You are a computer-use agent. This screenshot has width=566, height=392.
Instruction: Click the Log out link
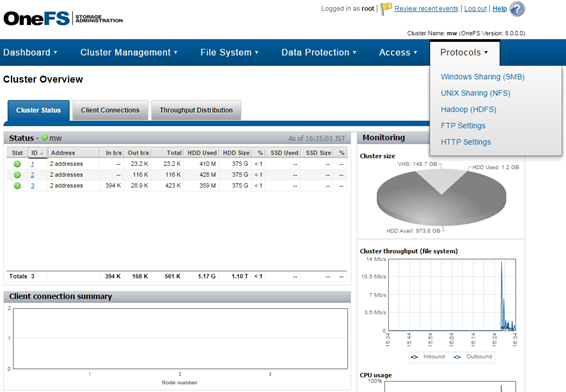tap(475, 8)
